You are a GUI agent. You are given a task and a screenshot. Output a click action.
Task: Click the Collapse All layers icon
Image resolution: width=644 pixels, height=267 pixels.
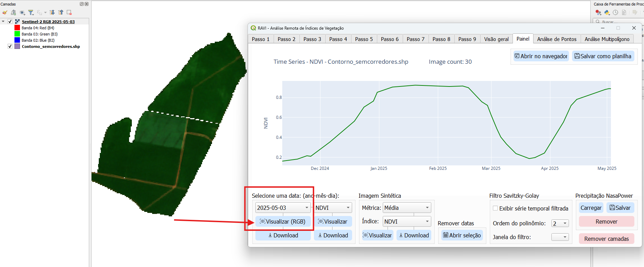click(x=61, y=12)
